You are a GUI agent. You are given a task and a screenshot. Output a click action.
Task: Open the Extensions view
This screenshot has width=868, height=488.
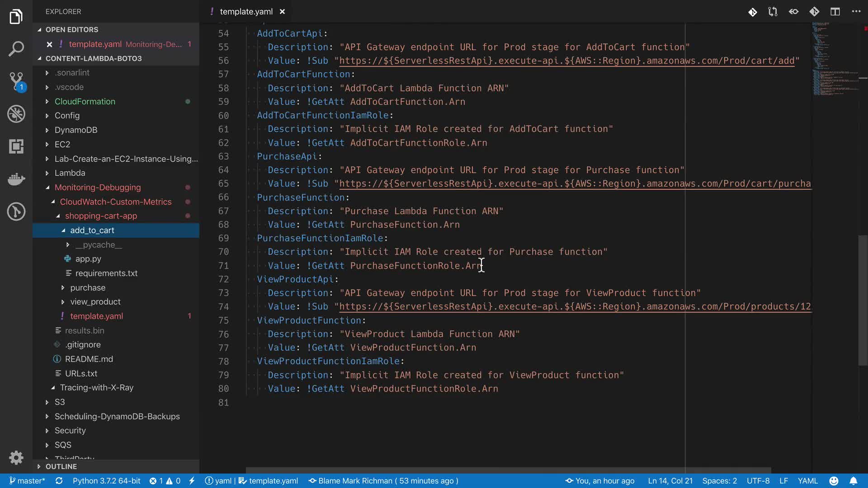tap(16, 146)
